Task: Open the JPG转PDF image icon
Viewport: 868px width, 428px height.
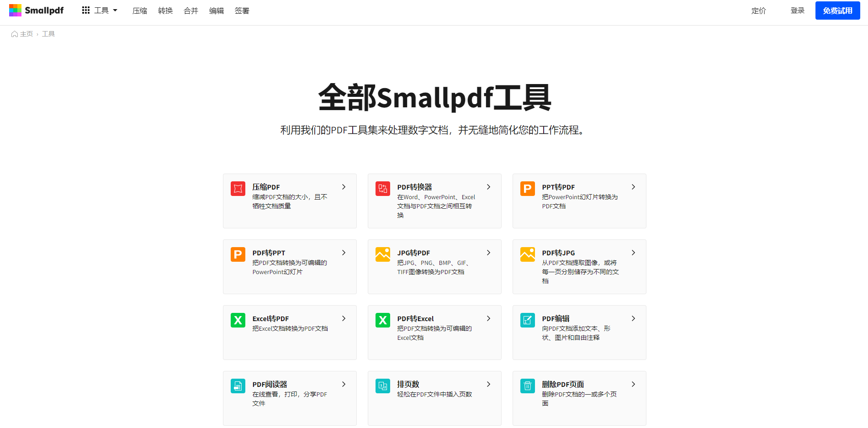Action: click(x=382, y=254)
